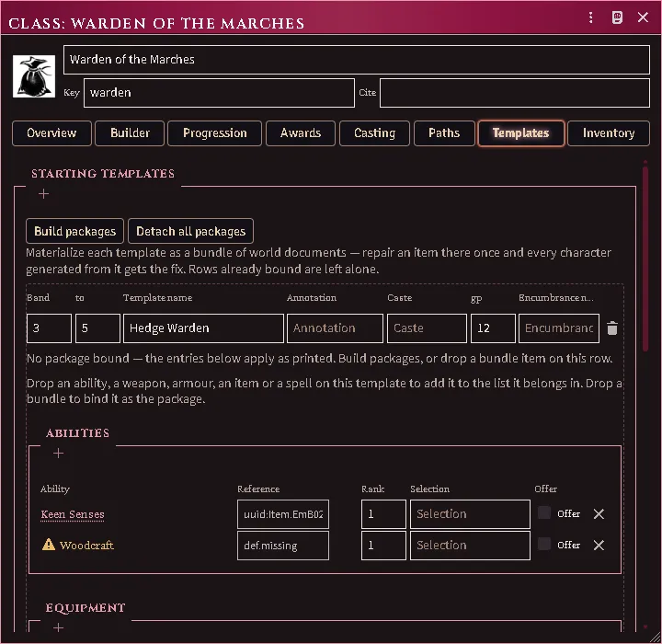Click the Band 'to' field showing 5
662x644 pixels.
pyautogui.click(x=97, y=328)
